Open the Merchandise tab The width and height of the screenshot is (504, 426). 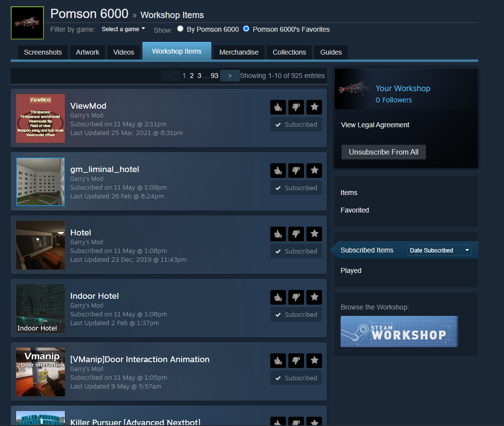(239, 52)
